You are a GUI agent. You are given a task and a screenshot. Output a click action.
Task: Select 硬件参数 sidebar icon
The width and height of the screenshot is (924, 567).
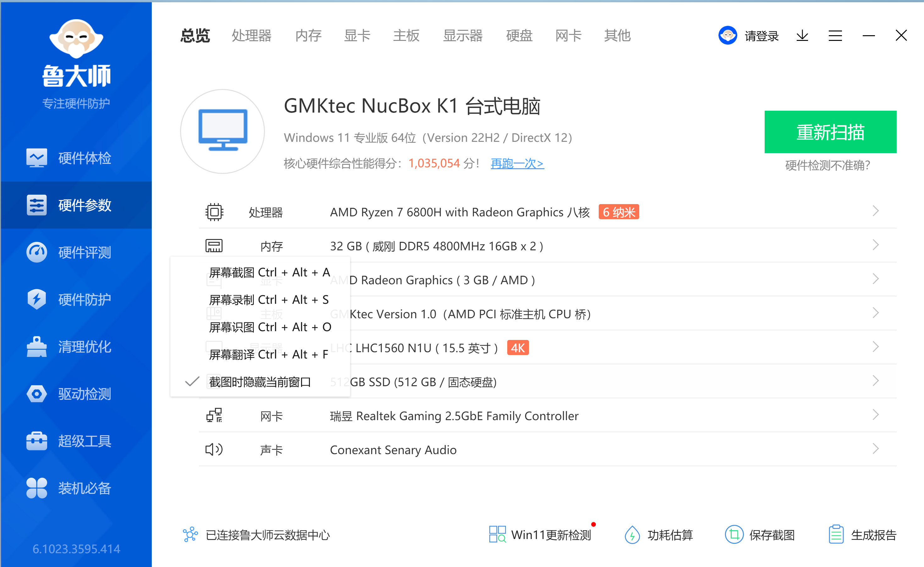point(37,205)
